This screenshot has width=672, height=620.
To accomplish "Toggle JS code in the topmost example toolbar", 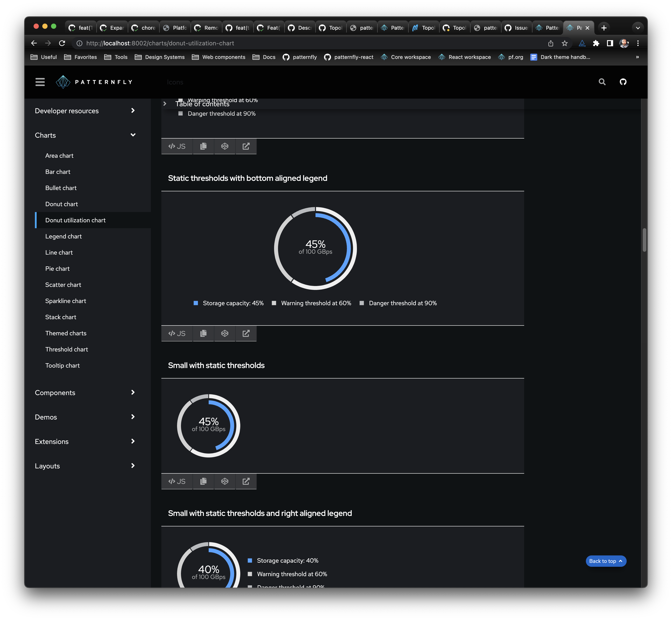I will tap(177, 146).
